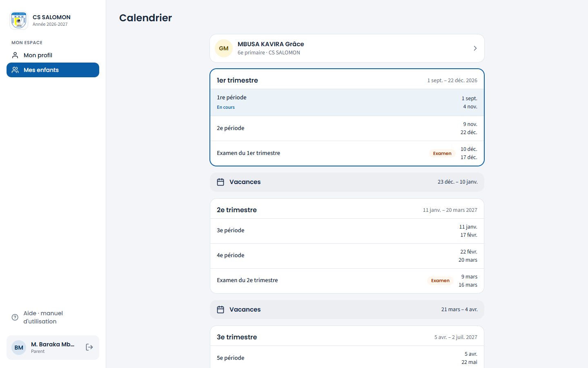Screen dimensions: 588x368
Task: Click the logout icon beside M. Baraka
Action: click(89, 347)
